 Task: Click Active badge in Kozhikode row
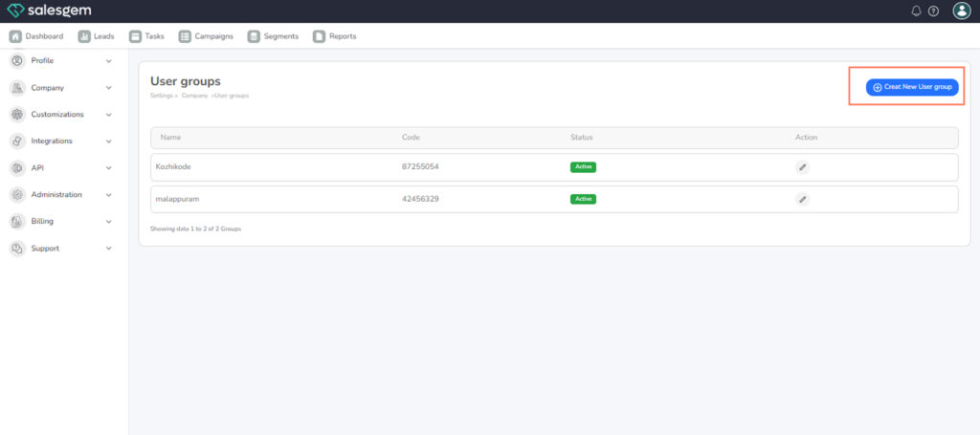pyautogui.click(x=583, y=167)
